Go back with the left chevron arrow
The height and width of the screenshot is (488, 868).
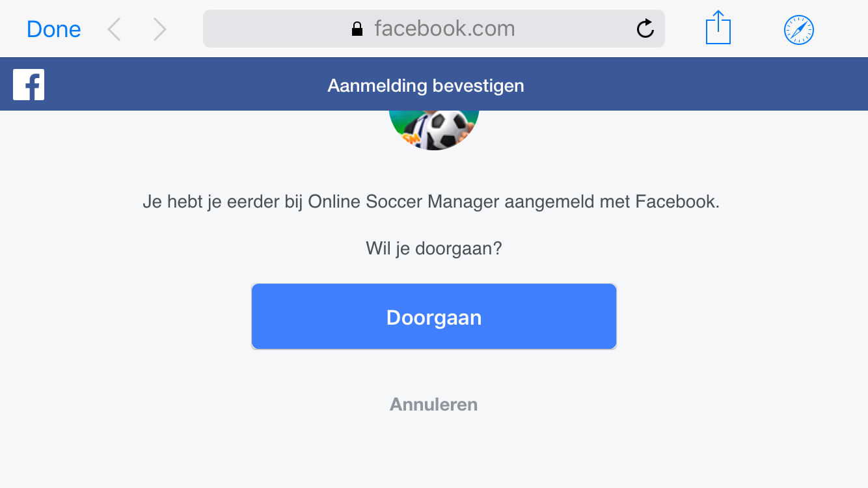[x=115, y=29]
